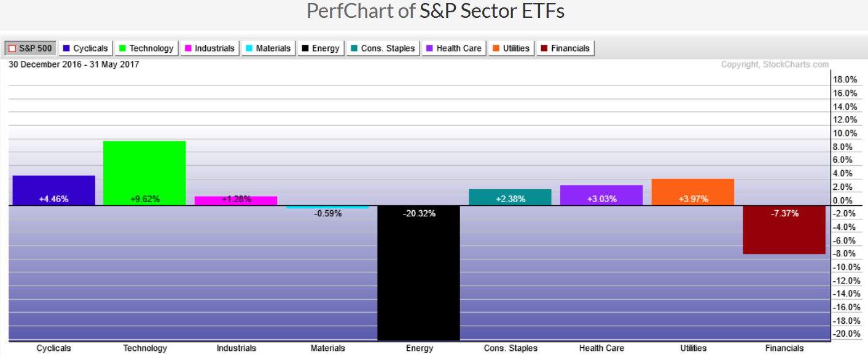Toggle the Financials legend button
Screen dimensions: 868x357
[x=565, y=49]
